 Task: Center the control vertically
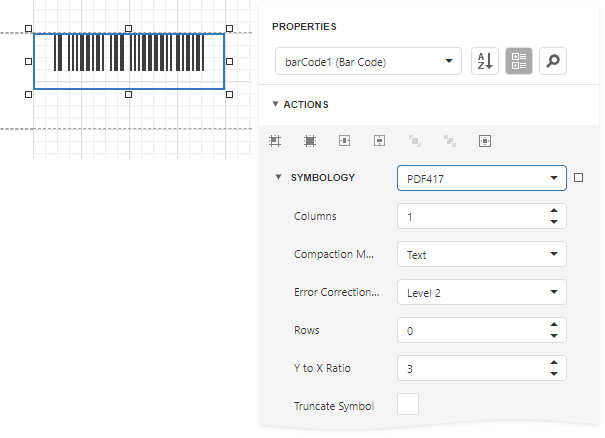coord(379,142)
